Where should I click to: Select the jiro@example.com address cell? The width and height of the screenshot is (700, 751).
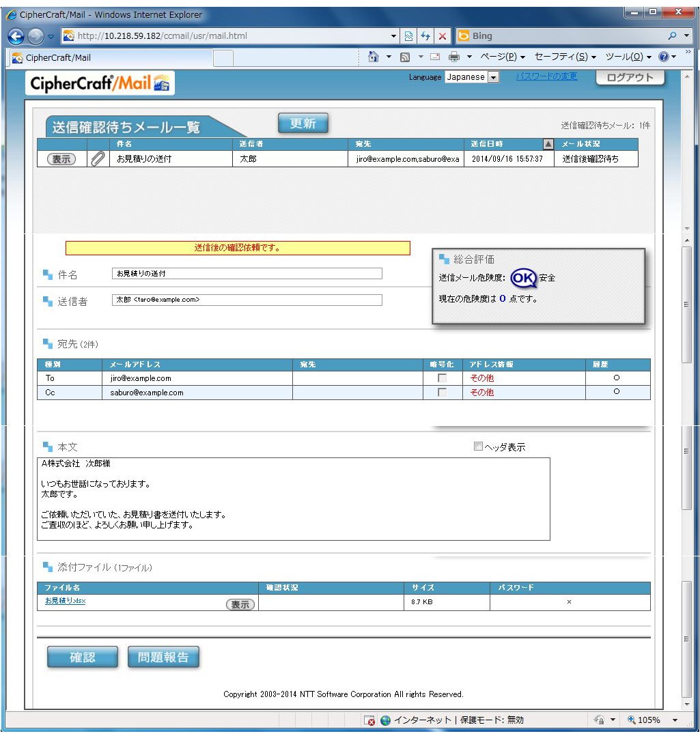[x=197, y=378]
